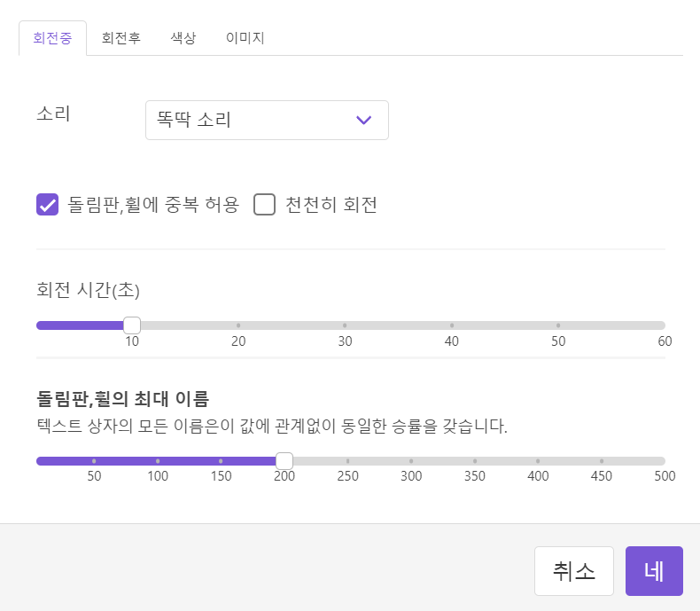This screenshot has height=611, width=700.
Task: Set the max names slider to 450
Action: [x=602, y=461]
